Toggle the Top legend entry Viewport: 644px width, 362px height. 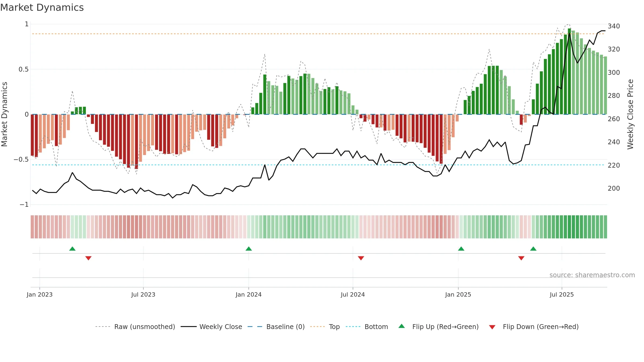pyautogui.click(x=325, y=327)
